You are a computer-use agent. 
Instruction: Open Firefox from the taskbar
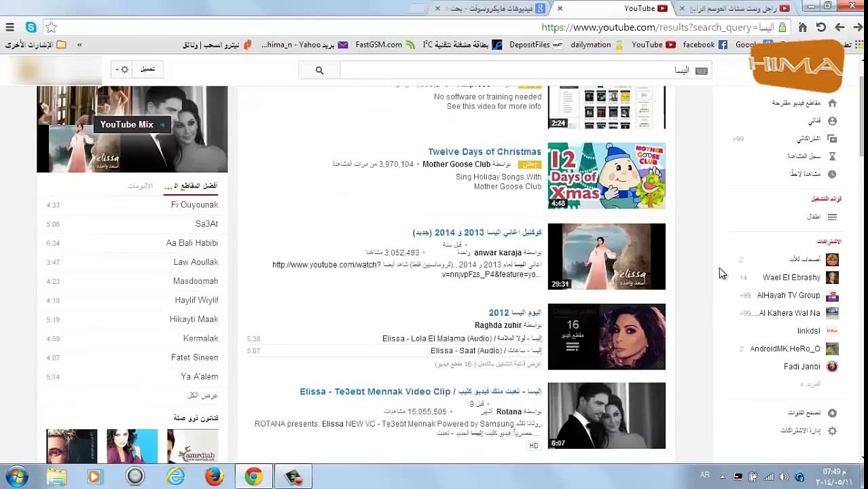coord(214,477)
